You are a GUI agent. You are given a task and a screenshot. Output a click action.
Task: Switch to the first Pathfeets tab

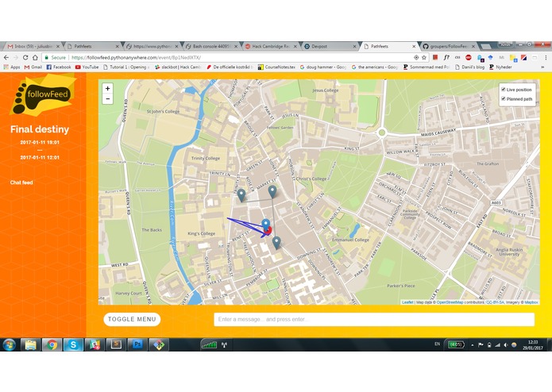[92, 46]
